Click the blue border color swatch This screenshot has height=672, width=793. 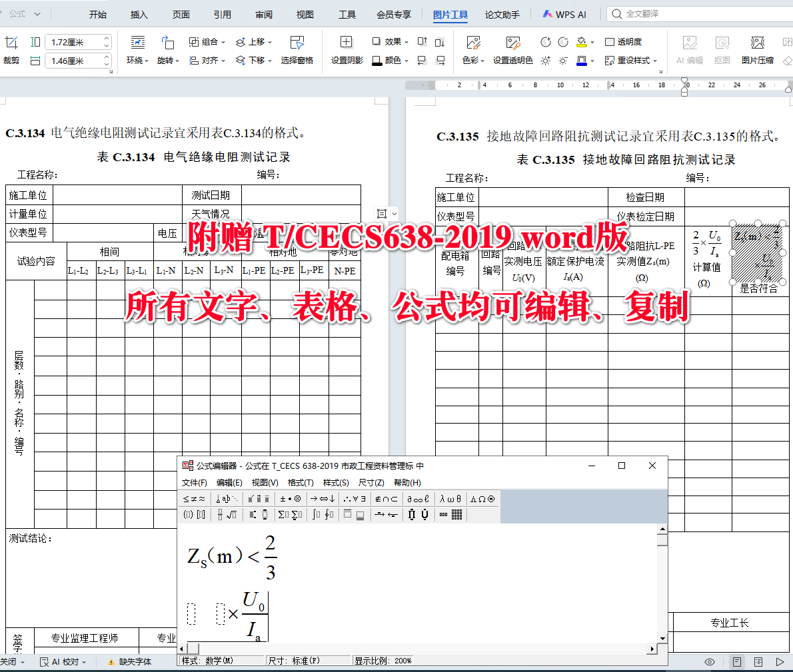point(582,61)
